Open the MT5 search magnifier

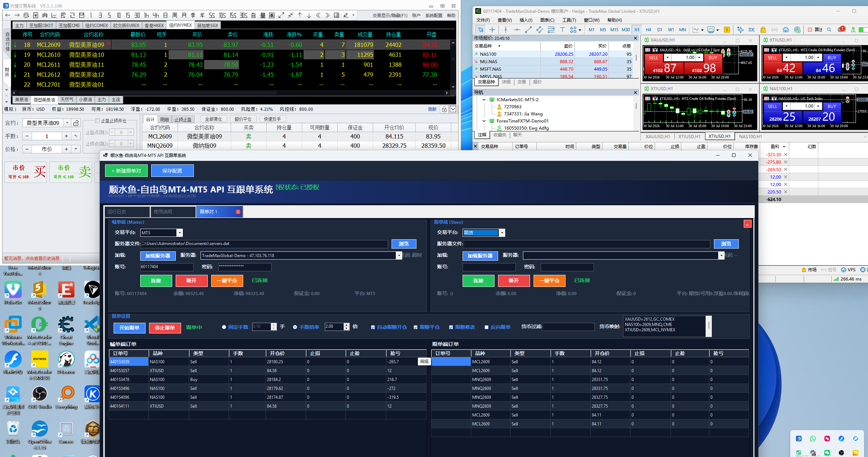click(x=829, y=30)
